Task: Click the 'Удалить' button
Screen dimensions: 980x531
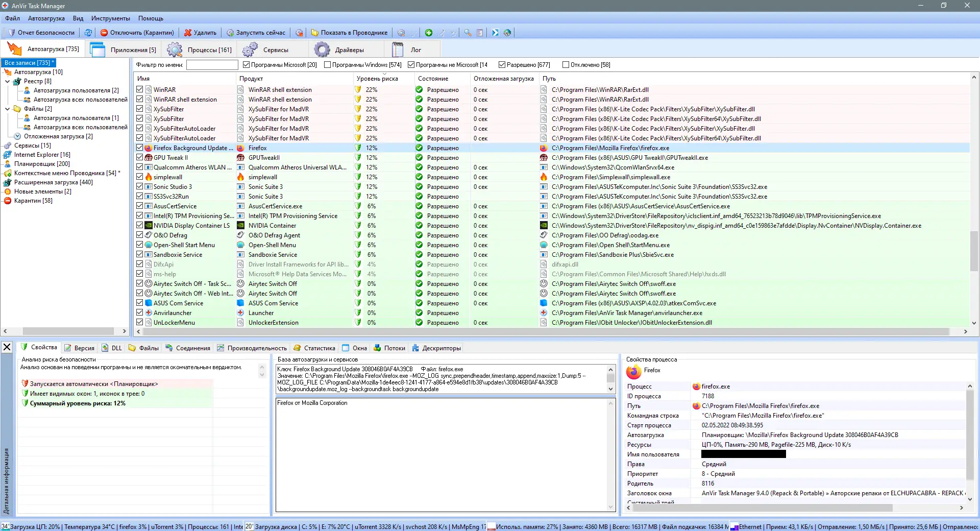Action: click(x=200, y=33)
